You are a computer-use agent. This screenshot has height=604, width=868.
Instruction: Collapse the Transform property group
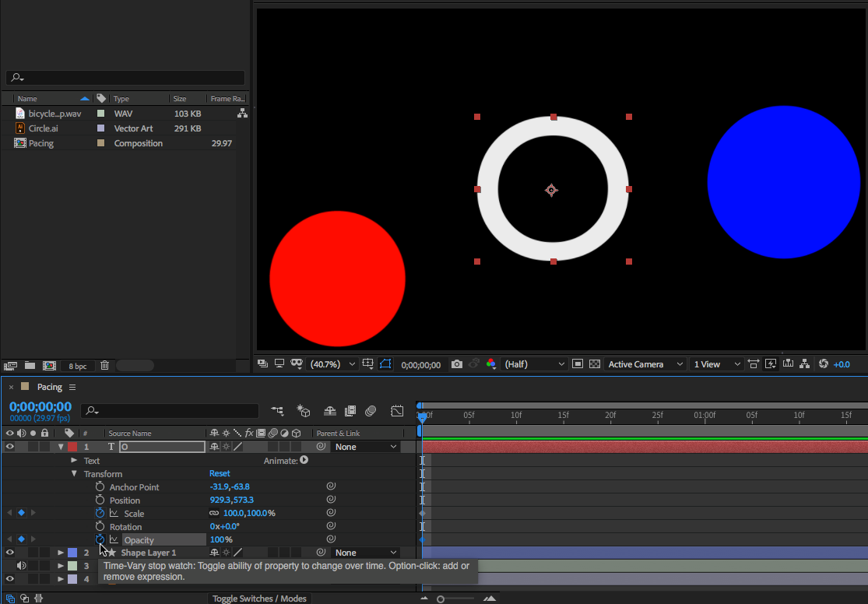click(x=75, y=474)
